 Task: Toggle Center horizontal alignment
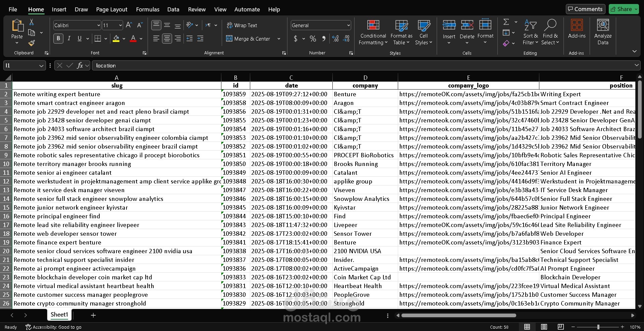pos(167,39)
